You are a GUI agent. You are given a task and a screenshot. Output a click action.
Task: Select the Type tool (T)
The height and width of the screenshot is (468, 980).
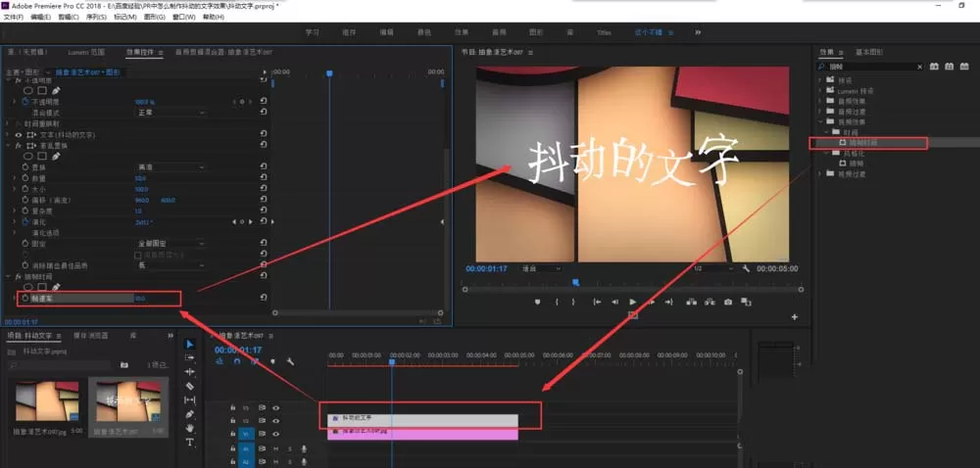190,443
